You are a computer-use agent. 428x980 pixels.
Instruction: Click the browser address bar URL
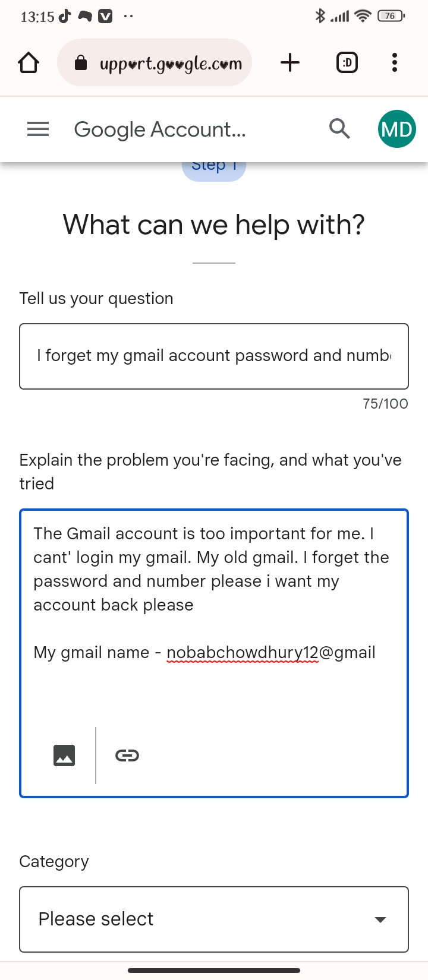click(x=171, y=64)
